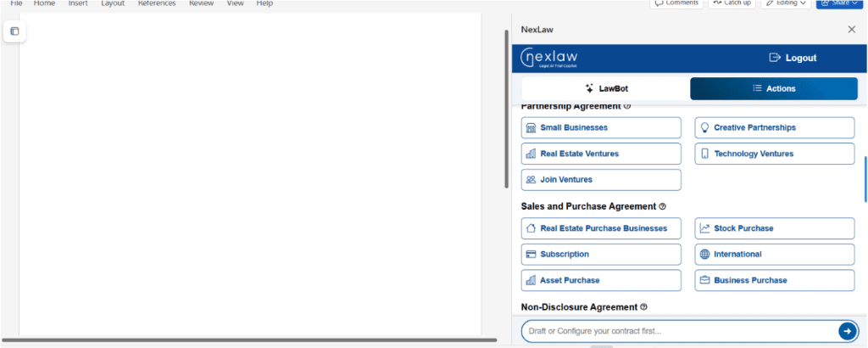Open the Help ribbon tab
This screenshot has width=868, height=348.
pos(264,3)
